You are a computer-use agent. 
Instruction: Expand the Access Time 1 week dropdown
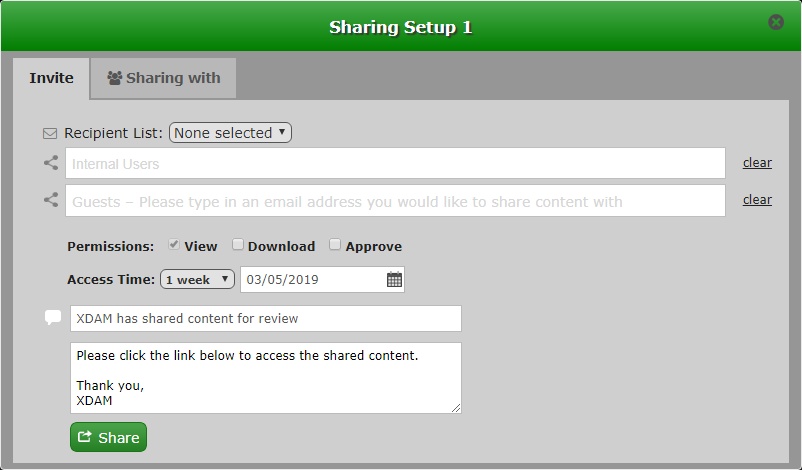pyautogui.click(x=197, y=280)
